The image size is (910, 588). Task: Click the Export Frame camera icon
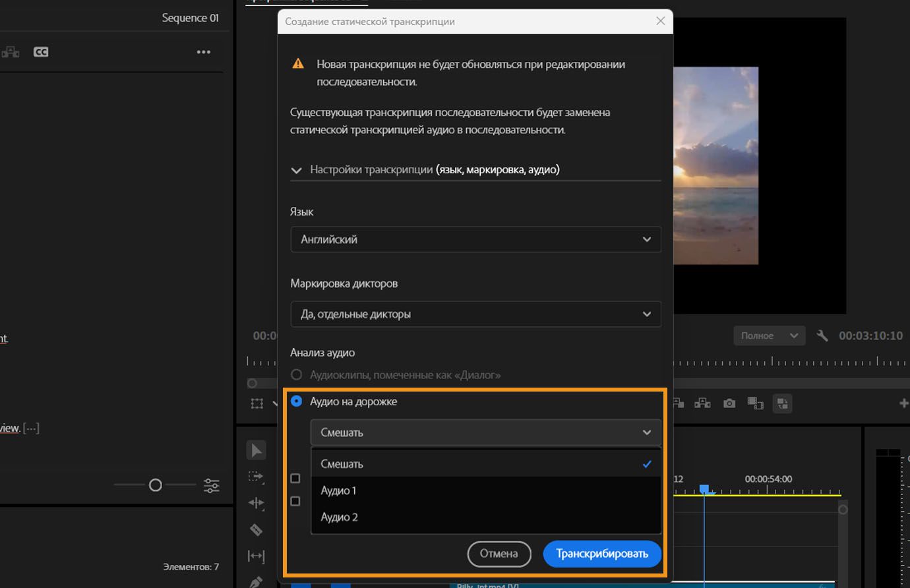point(729,403)
